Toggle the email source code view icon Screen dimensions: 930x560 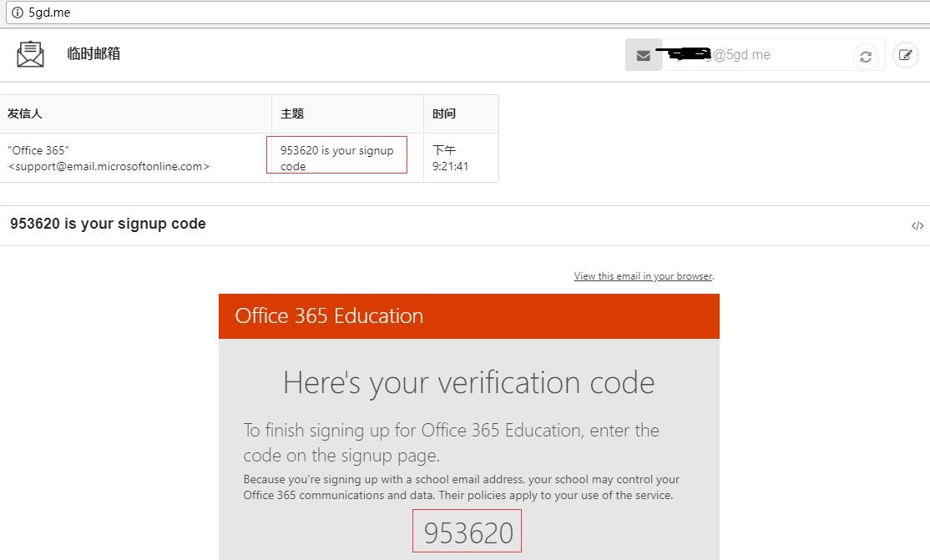pyautogui.click(x=917, y=225)
